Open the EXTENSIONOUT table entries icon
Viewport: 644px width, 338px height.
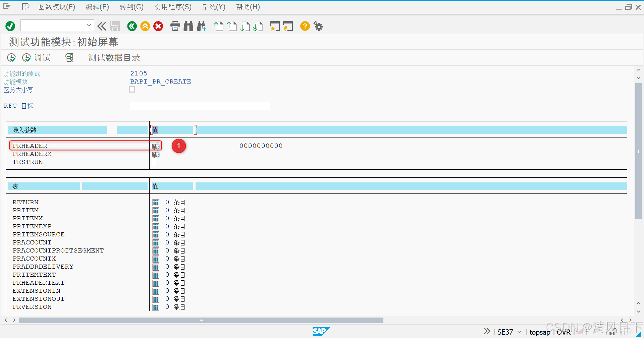[156, 299]
